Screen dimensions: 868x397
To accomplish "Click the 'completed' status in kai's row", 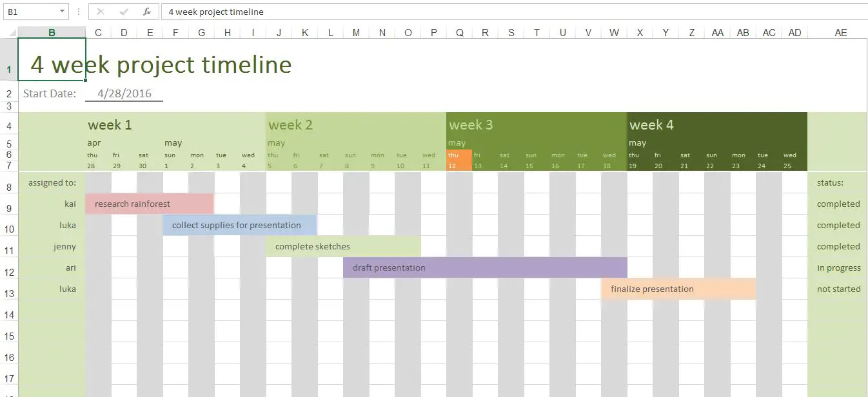I will click(x=838, y=204).
